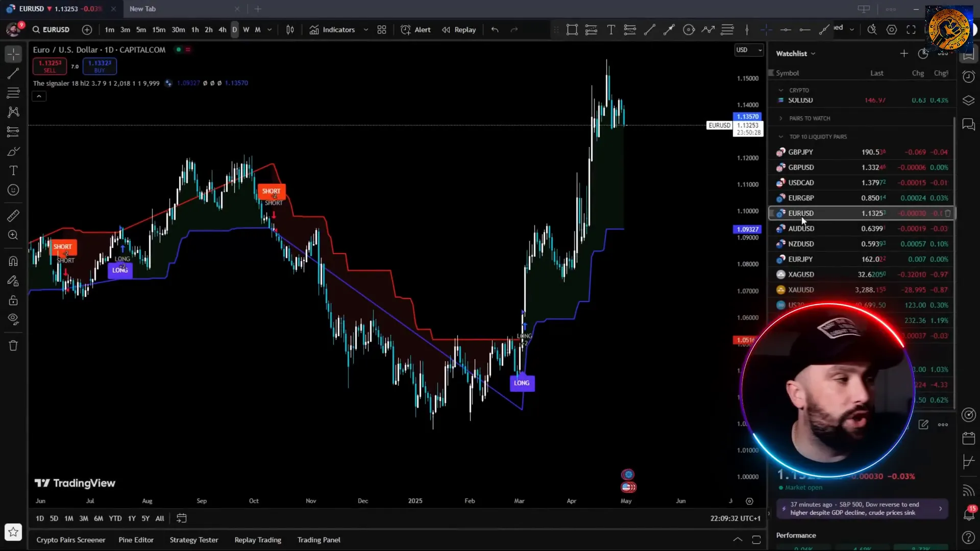Click the redo arrow

pyautogui.click(x=514, y=30)
